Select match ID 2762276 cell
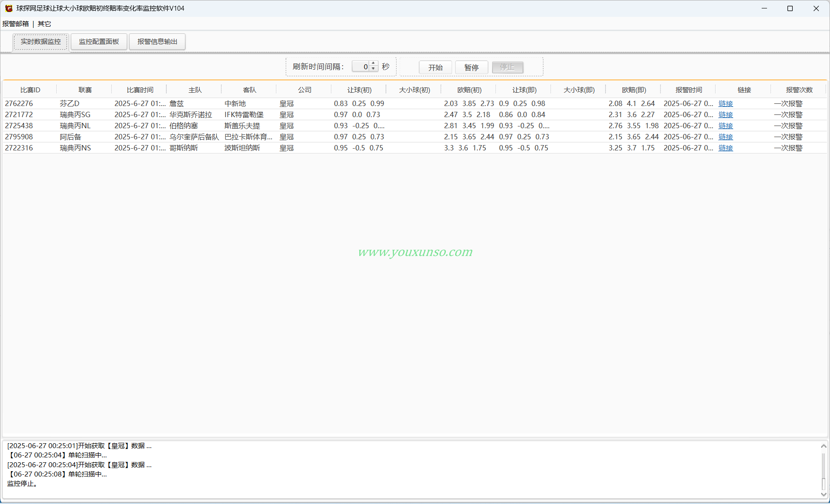 coord(19,104)
